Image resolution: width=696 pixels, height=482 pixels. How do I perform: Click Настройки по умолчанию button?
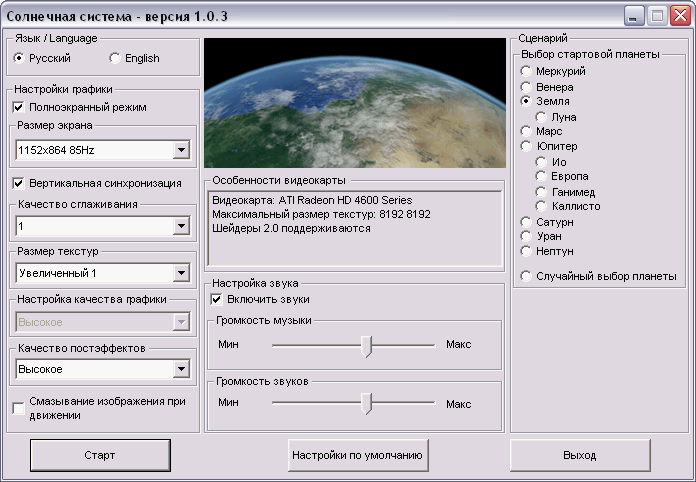coord(358,455)
